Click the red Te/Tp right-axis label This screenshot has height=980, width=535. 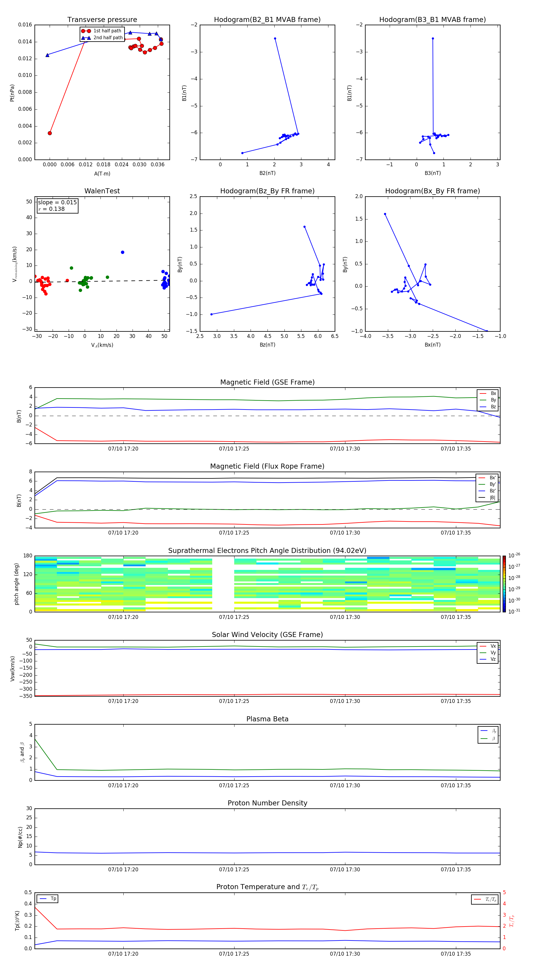(x=512, y=921)
